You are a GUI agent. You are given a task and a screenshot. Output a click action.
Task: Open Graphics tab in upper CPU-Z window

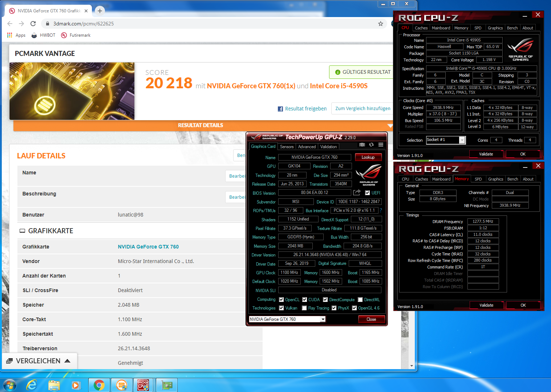[x=495, y=28]
